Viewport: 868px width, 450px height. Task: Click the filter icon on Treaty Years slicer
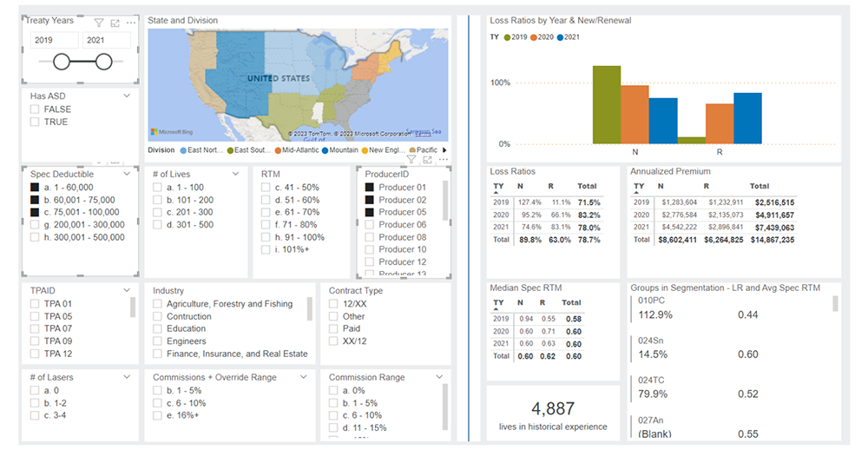pos(99,23)
